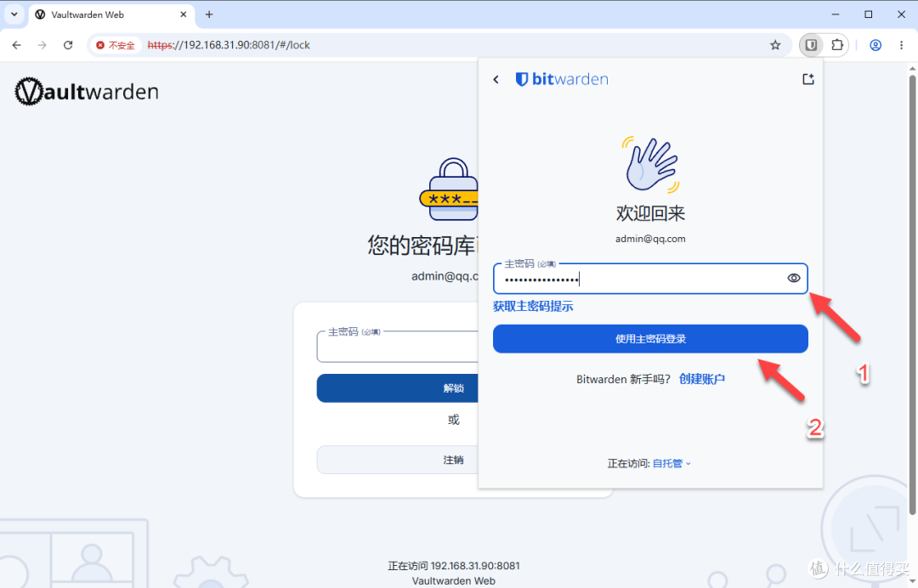The image size is (918, 588).
Task: Go back in Bitwarden popup with chevron
Action: tap(496, 80)
